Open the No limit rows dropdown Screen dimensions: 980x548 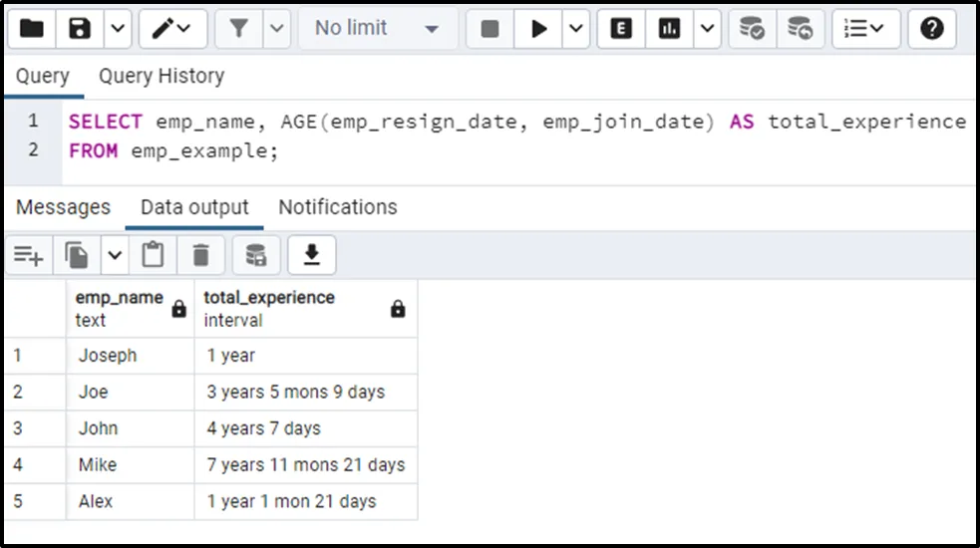point(377,29)
